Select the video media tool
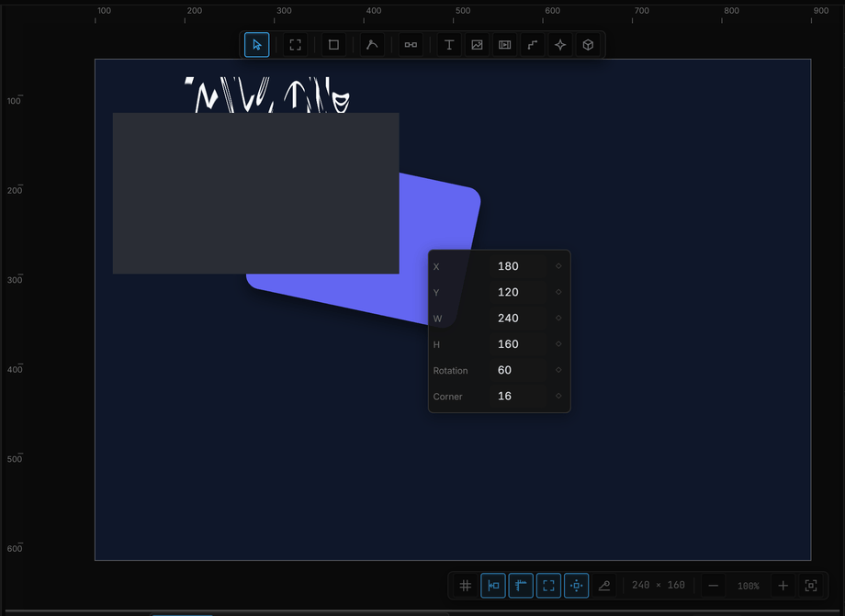The image size is (845, 616). (x=504, y=45)
